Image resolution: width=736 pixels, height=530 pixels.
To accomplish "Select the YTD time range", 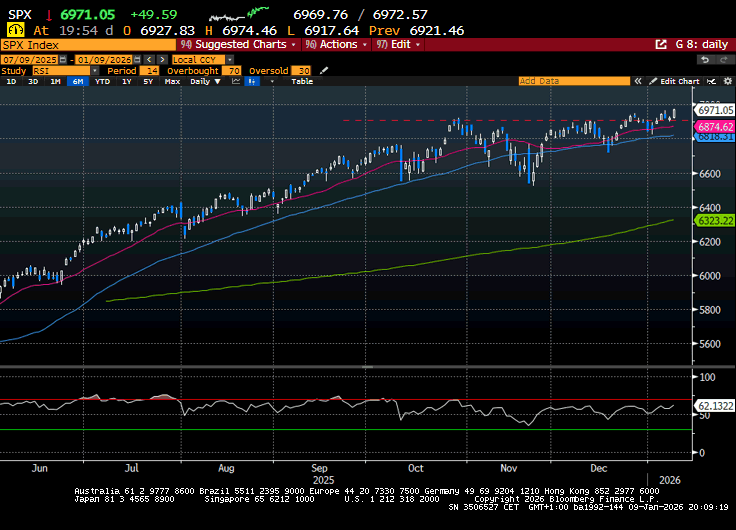I will click(x=101, y=81).
